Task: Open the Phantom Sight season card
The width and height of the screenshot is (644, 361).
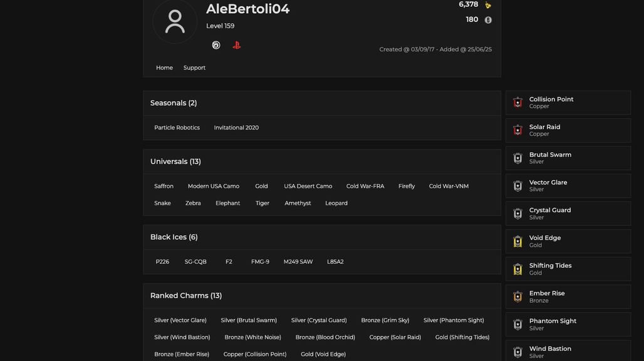Action: click(x=568, y=325)
